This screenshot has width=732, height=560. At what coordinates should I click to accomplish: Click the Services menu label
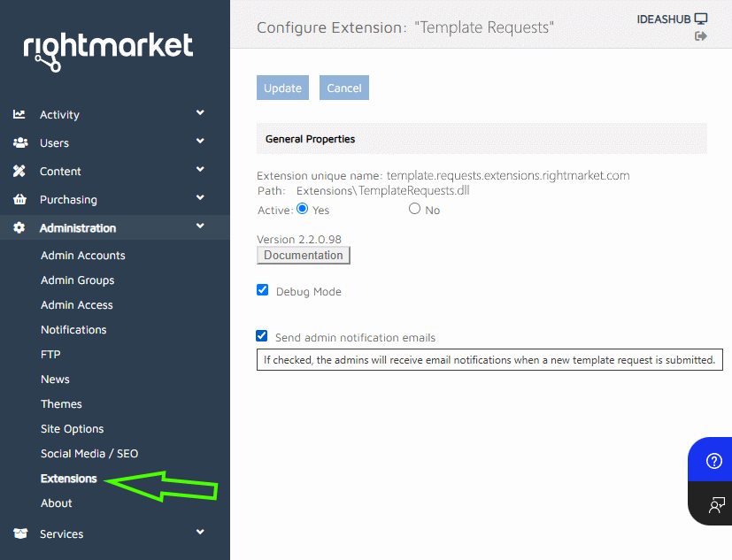[x=62, y=533]
